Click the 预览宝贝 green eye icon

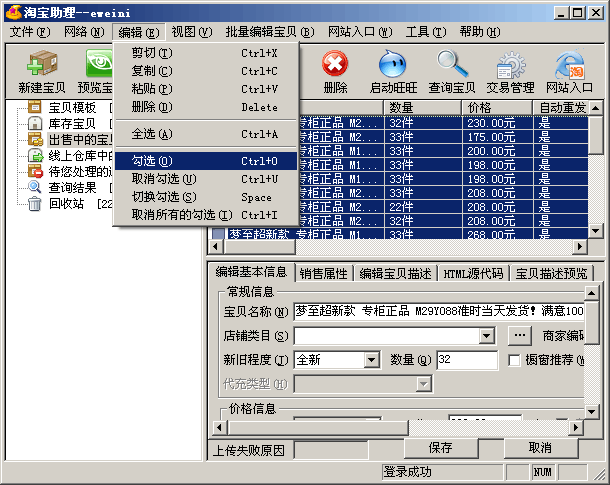[x=99, y=63]
